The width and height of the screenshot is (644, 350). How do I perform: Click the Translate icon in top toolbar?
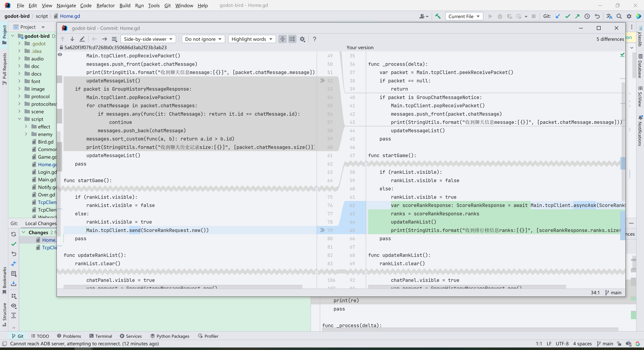point(609,16)
